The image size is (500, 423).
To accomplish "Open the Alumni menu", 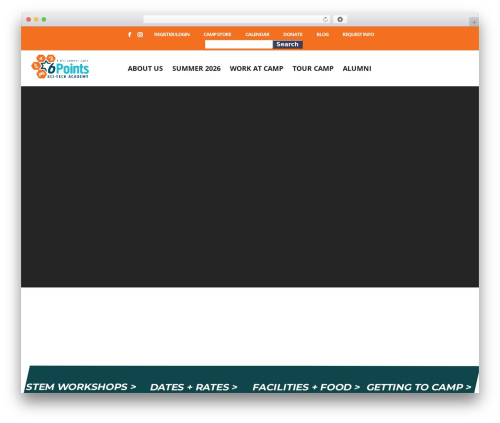I will [x=357, y=68].
